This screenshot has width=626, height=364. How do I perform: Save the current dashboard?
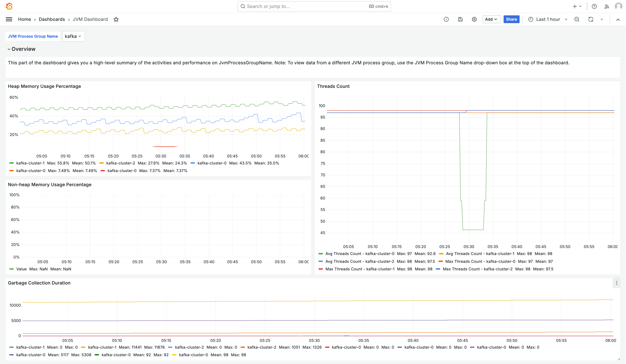pyautogui.click(x=460, y=19)
